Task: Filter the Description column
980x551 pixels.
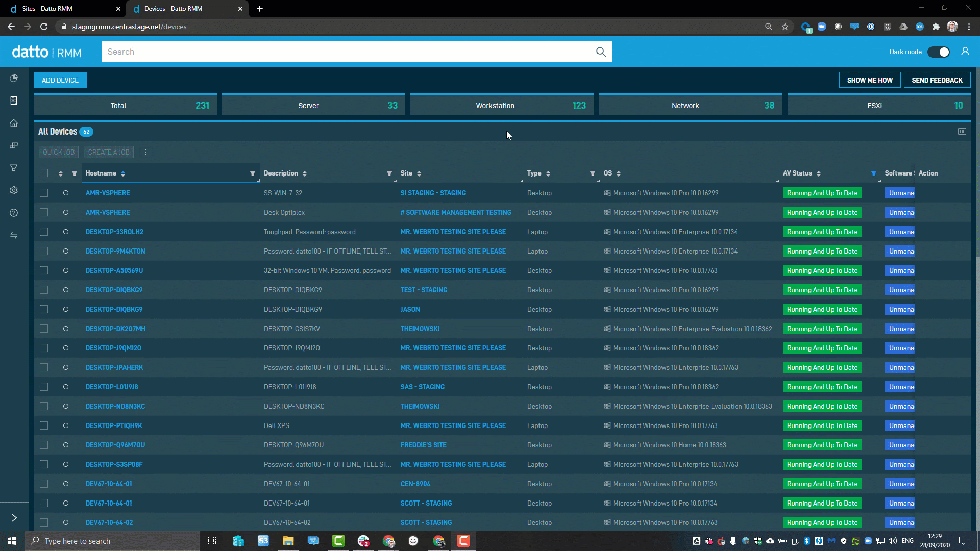Action: pyautogui.click(x=389, y=173)
